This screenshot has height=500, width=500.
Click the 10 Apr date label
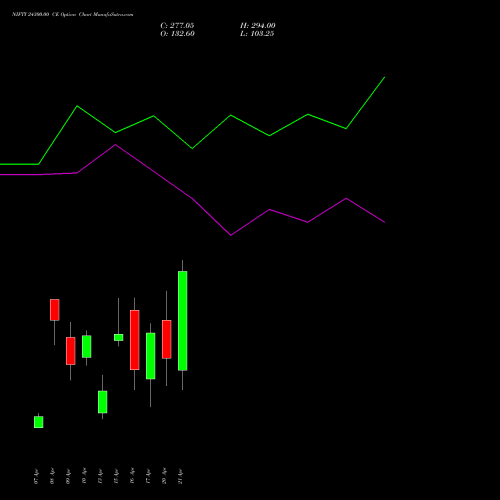[84, 476]
